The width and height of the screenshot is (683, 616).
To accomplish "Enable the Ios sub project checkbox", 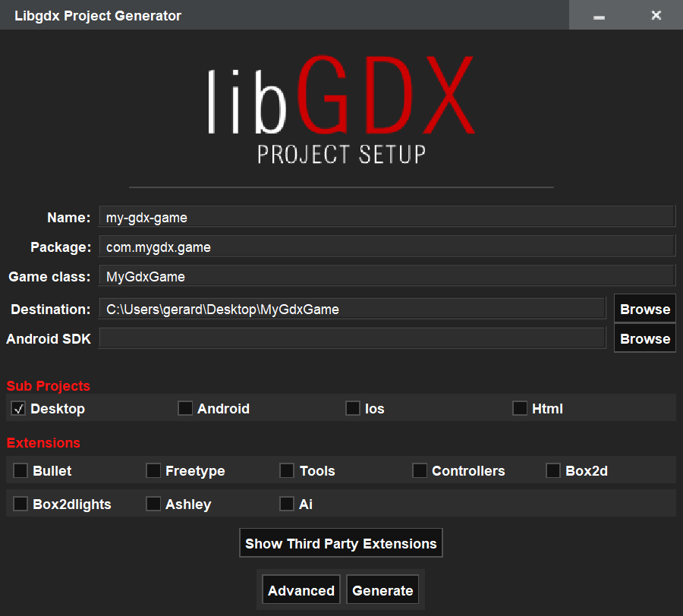I will click(x=353, y=409).
